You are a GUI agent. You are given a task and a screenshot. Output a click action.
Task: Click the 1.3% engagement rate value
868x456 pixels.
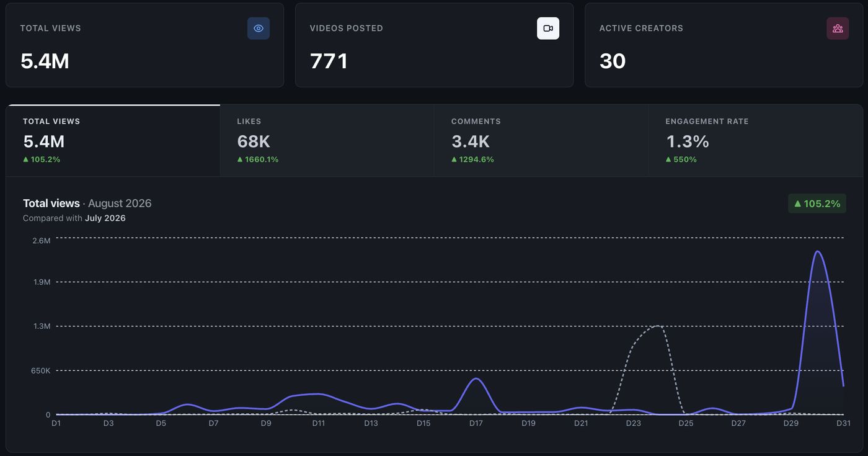tap(688, 141)
